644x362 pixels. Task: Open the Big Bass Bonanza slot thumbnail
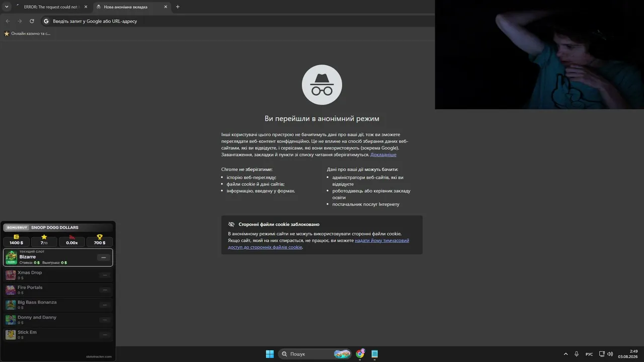[x=11, y=305]
